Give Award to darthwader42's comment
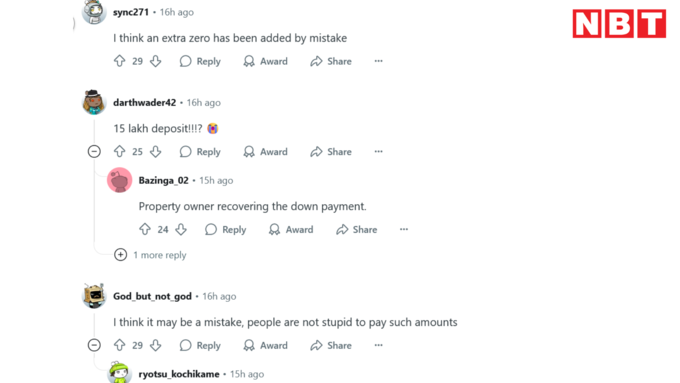This screenshot has height=383, width=680. tap(265, 151)
